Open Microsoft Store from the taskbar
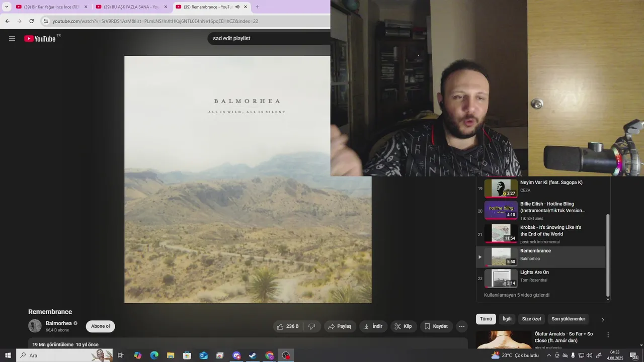This screenshot has height=362, width=644. 187,355
